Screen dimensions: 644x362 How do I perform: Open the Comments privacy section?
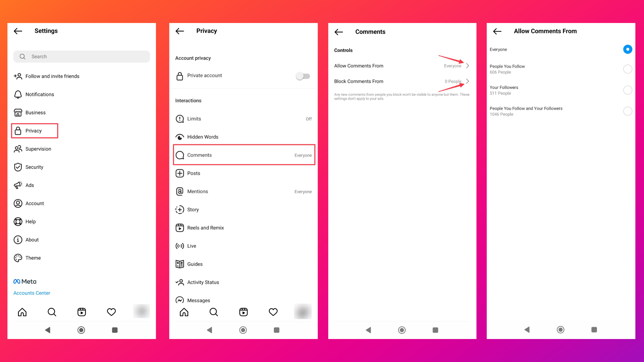243,155
